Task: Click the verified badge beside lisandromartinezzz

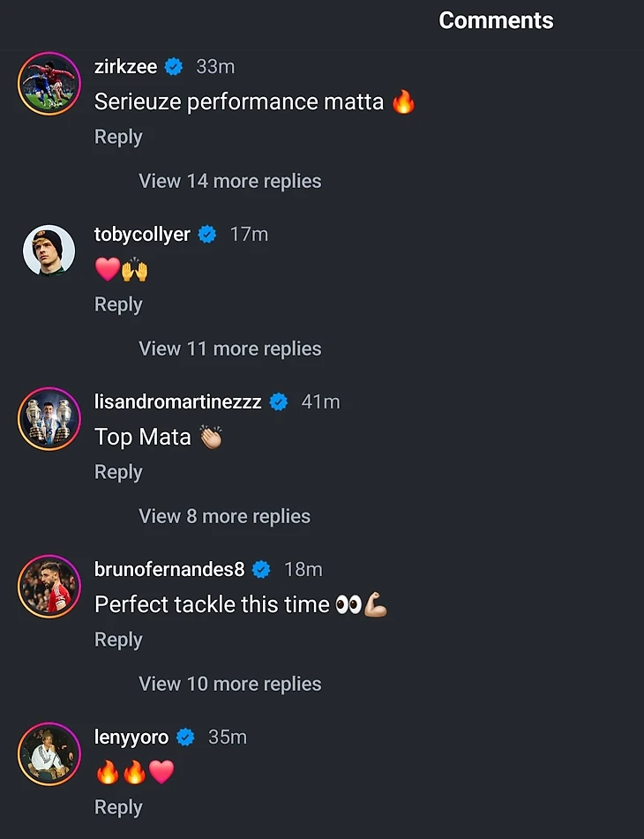Action: coord(279,402)
